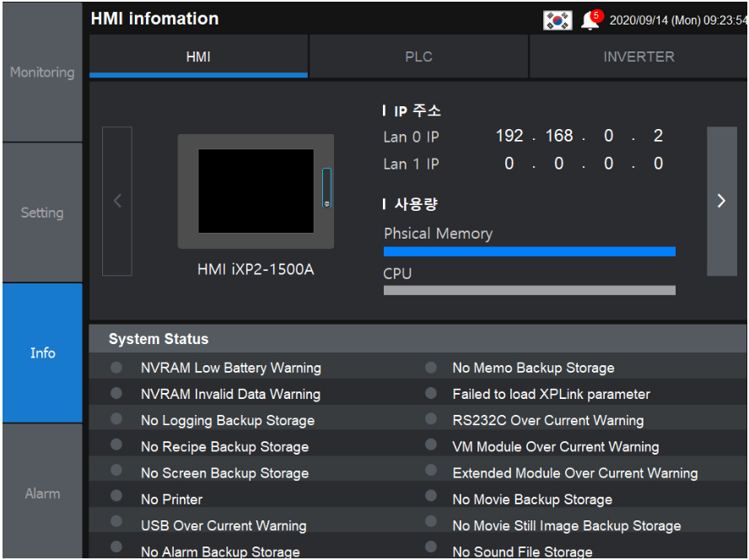The height and width of the screenshot is (560, 749).
Task: Click the Physical Memory usage bar
Action: point(529,251)
